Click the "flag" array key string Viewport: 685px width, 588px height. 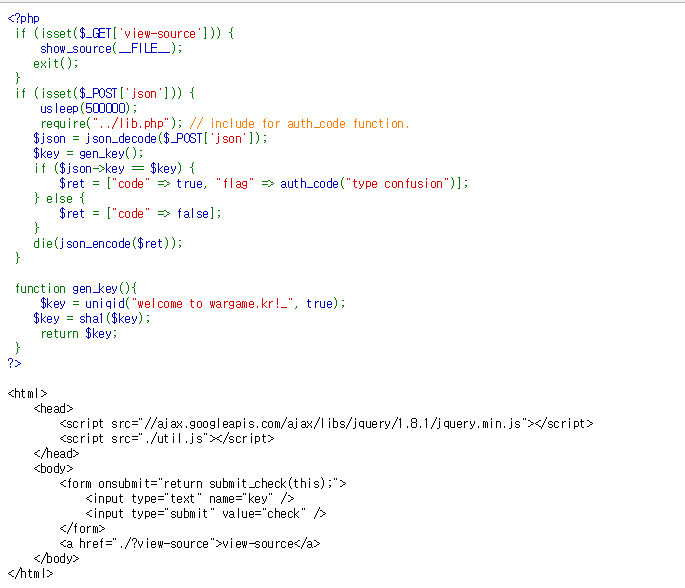235,183
